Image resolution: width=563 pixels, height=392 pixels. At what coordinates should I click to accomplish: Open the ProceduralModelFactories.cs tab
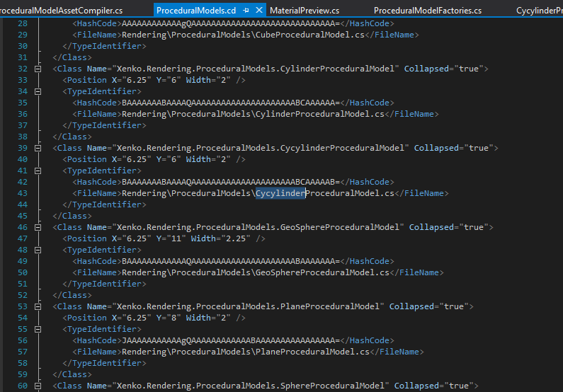tap(428, 11)
